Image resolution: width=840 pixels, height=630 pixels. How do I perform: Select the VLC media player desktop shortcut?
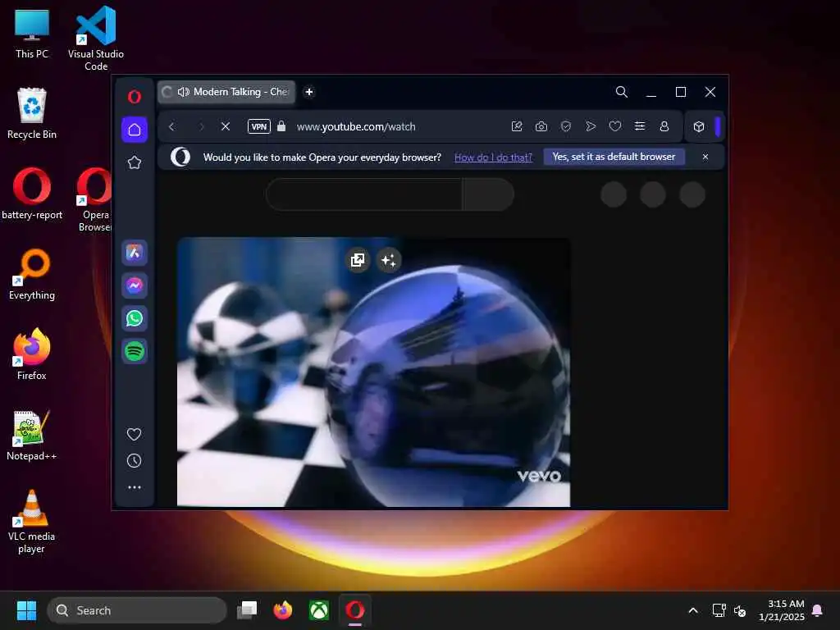[x=32, y=521]
